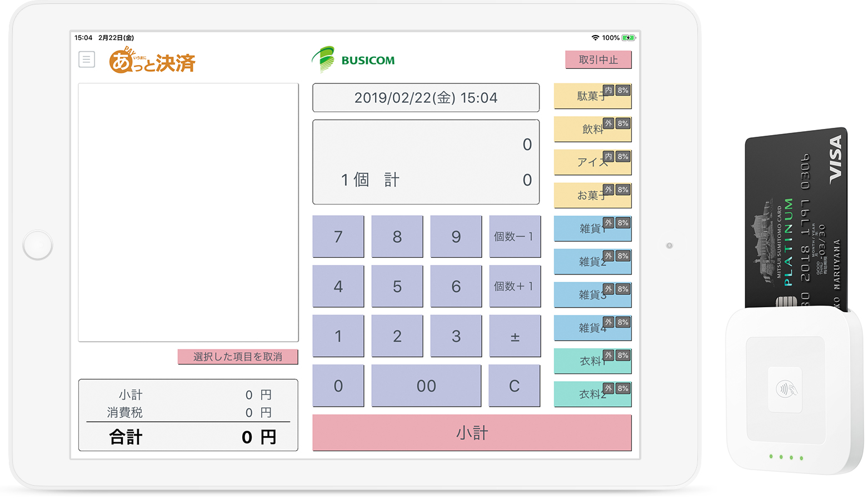Clear the entry with C key
The width and height of the screenshot is (868, 499).
click(x=514, y=386)
